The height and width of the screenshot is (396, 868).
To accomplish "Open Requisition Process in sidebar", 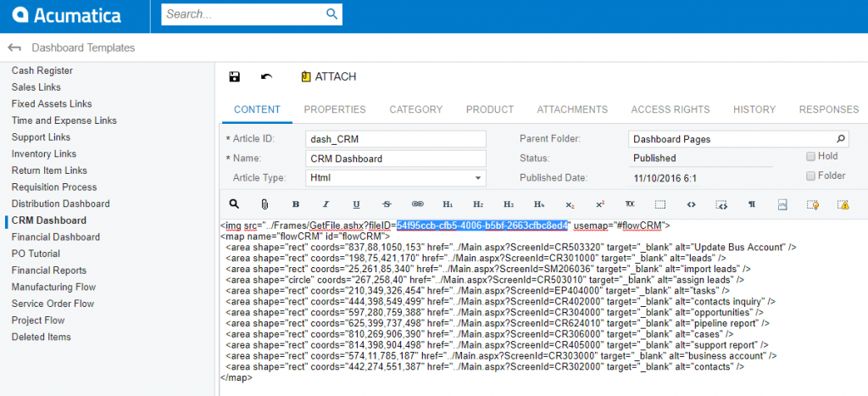I will point(53,187).
